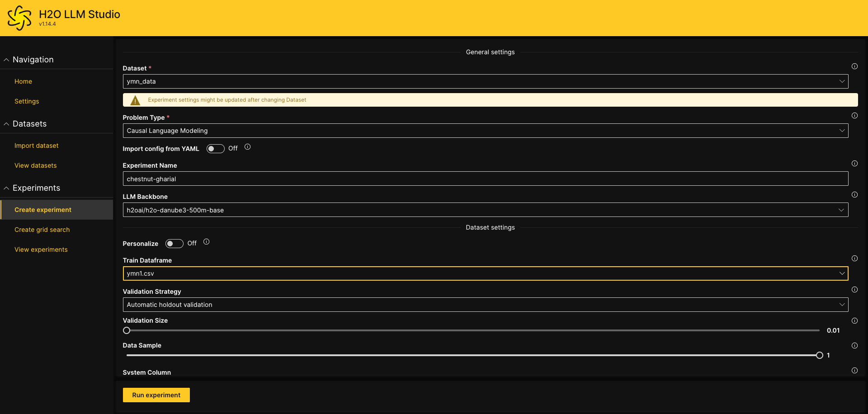Collapse the Navigation section
Screen dimensions: 868x414
click(x=6, y=60)
